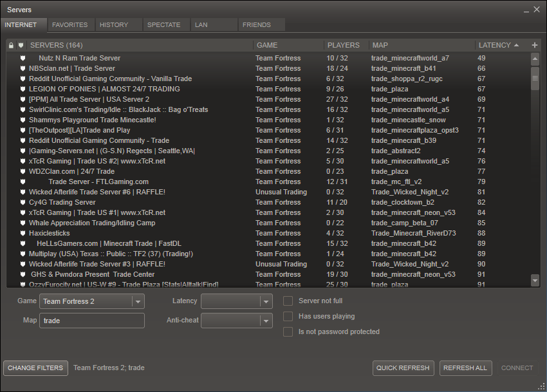
Task: Click the shield icon beside SwirlClinic.com's Trading/Idle server
Action: coord(23,109)
